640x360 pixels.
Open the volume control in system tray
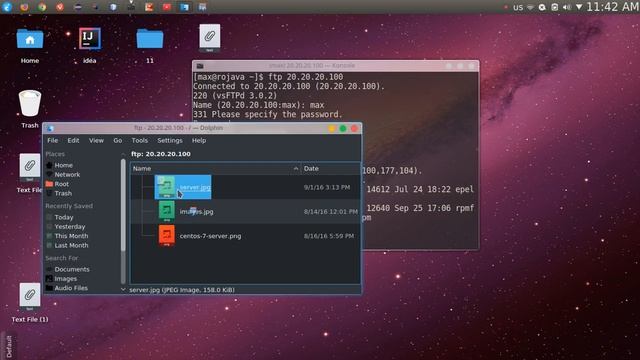(567, 7)
